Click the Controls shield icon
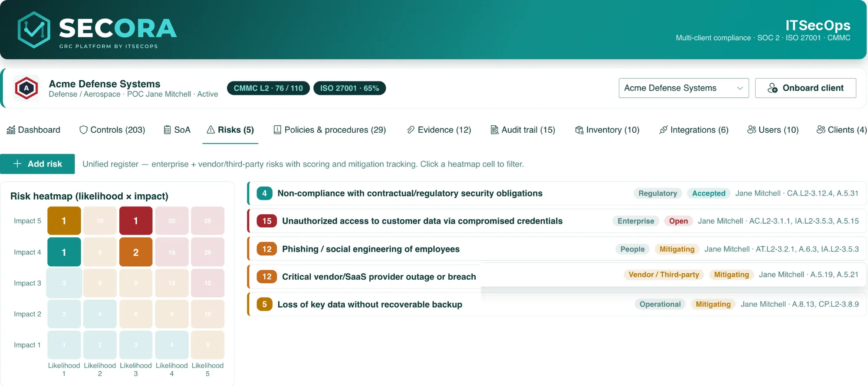The height and width of the screenshot is (386, 868). coord(83,130)
